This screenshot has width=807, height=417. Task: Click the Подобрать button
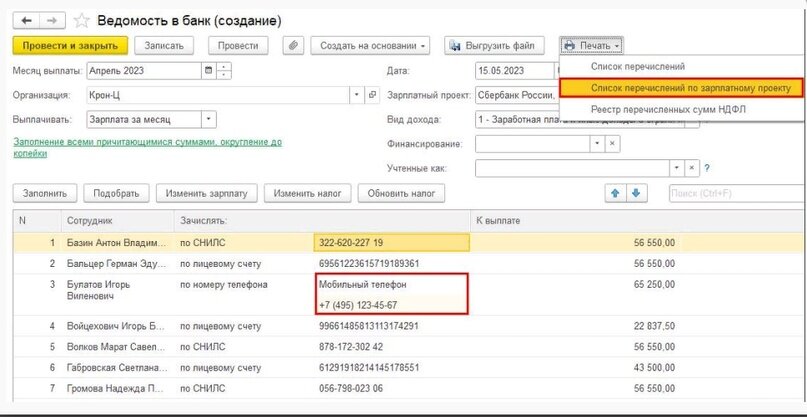[116, 194]
